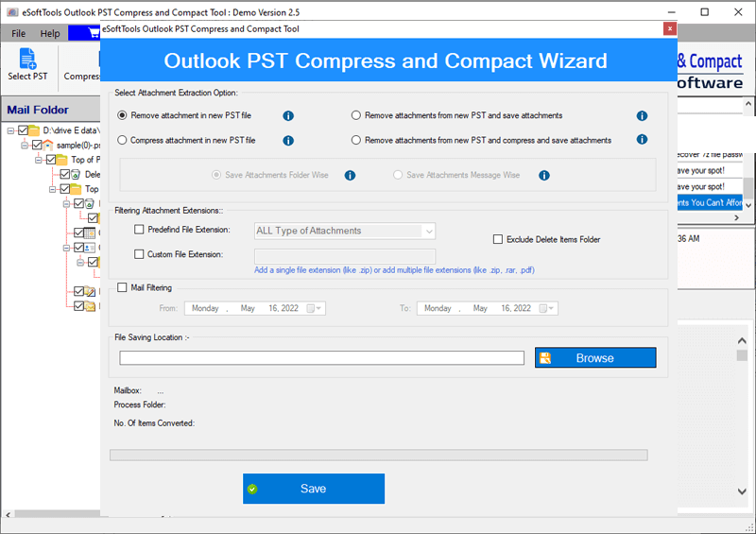Click the calendar folder icon in the tree
The height and width of the screenshot is (534, 756).
pos(90,233)
